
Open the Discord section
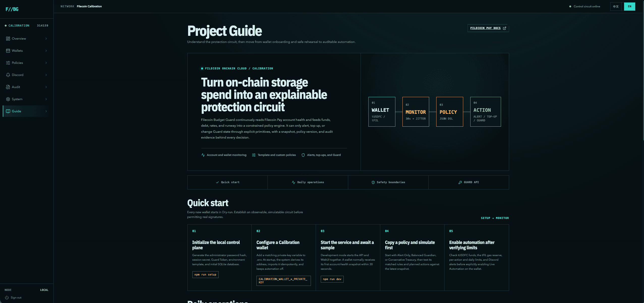tap(27, 75)
